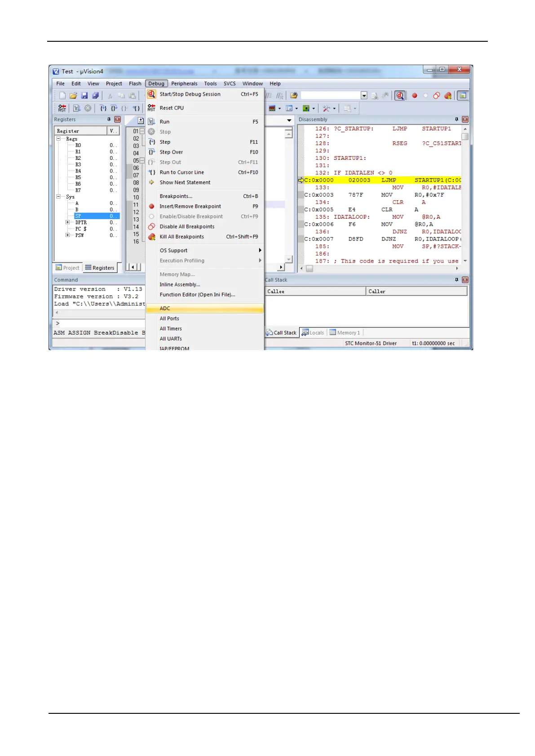This screenshot has width=535, height=756.
Task: Open the editor tab list dropdown arrow
Action: pos(289,120)
